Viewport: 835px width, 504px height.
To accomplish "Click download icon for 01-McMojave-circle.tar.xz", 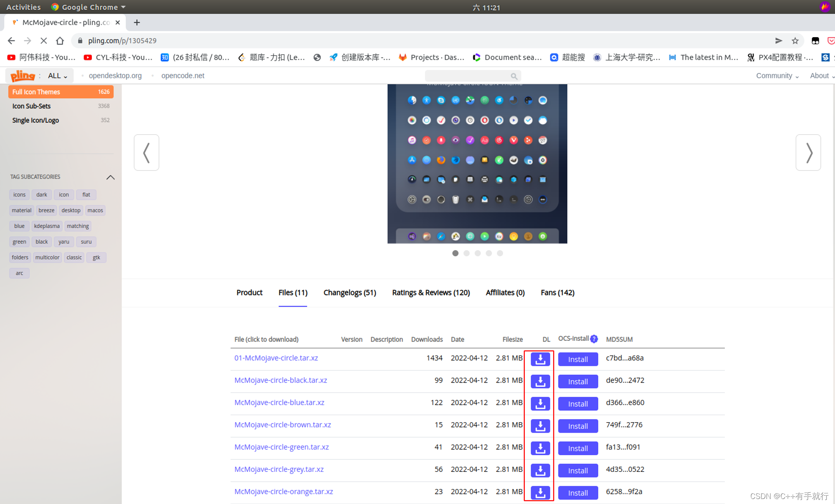I will [540, 359].
